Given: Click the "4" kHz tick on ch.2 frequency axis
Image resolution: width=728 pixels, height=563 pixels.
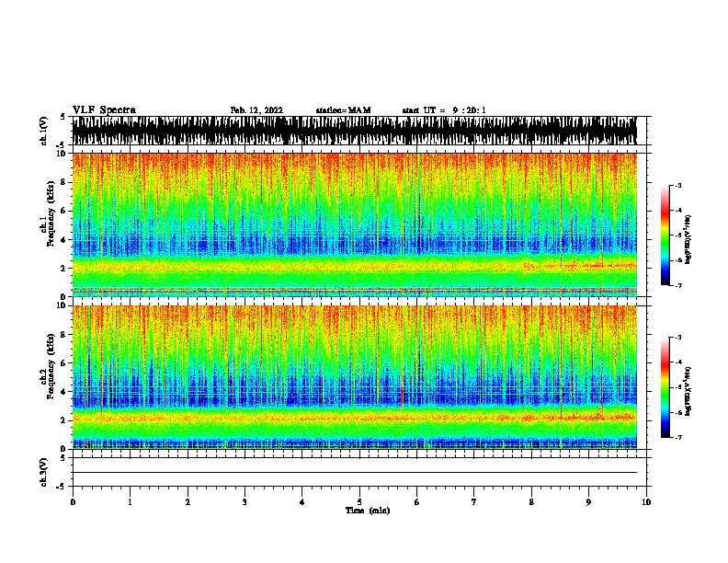Looking at the screenshot, I should click(x=64, y=392).
